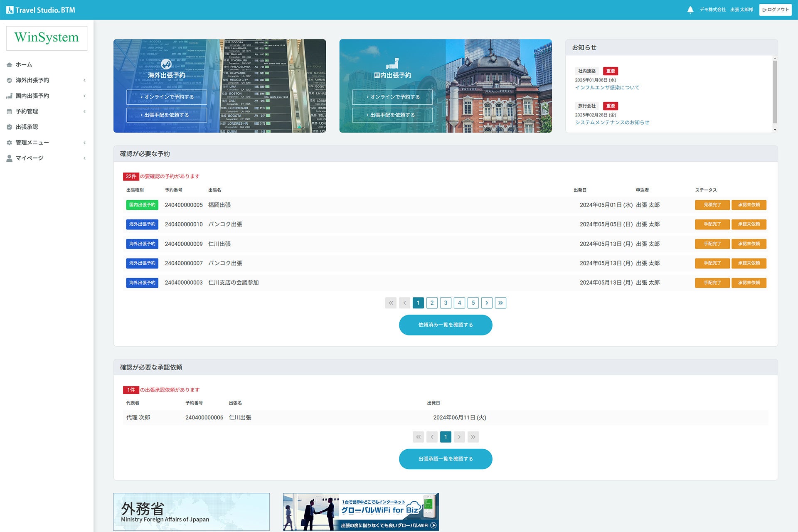Jump to last reservations page
Image resolution: width=798 pixels, height=532 pixels.
500,303
